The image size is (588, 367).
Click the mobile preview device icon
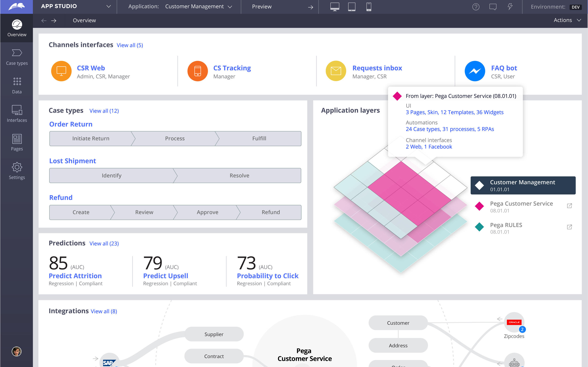coord(367,7)
